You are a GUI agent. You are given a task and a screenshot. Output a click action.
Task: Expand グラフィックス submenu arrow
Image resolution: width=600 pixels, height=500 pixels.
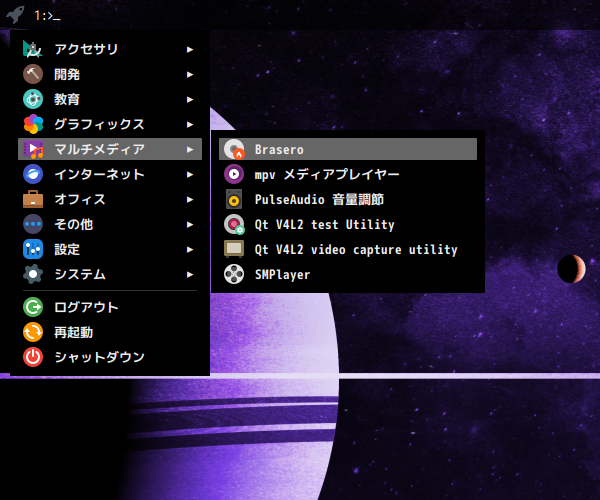(190, 124)
